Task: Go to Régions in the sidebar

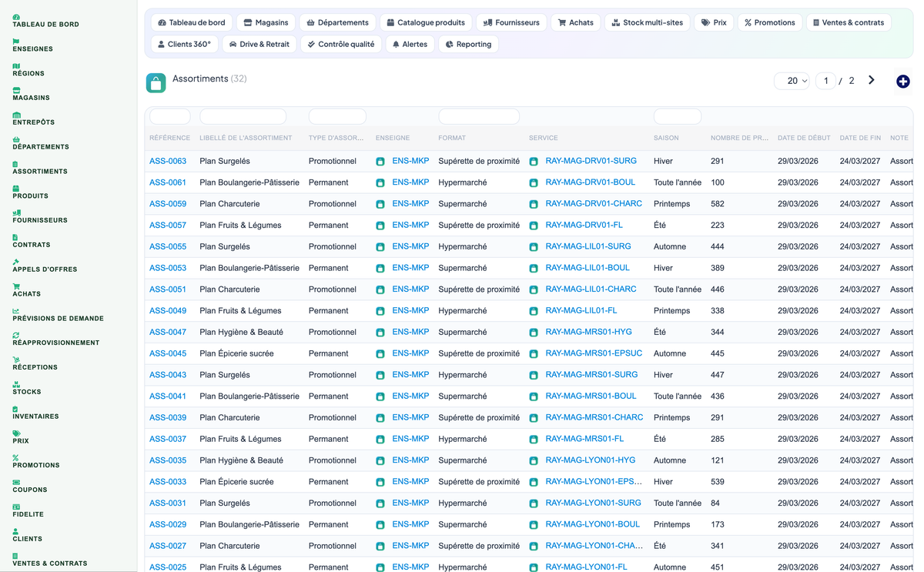Action: tap(28, 70)
